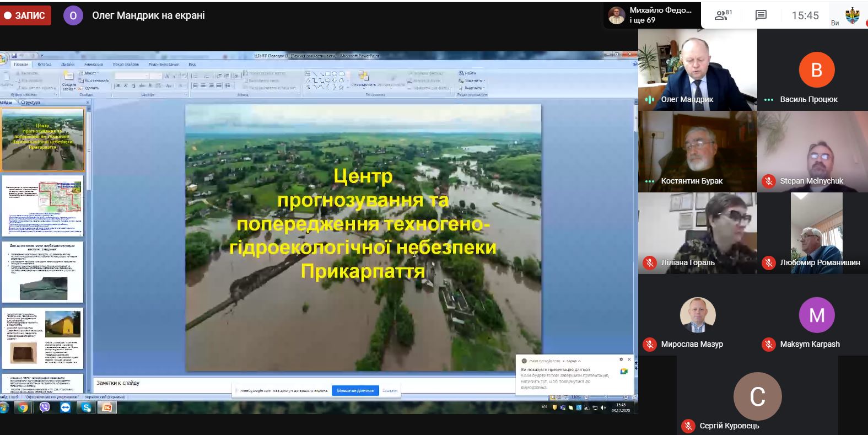868x435 pixels.
Task: Select the second slide thumbnail with map
Action: pos(43,206)
